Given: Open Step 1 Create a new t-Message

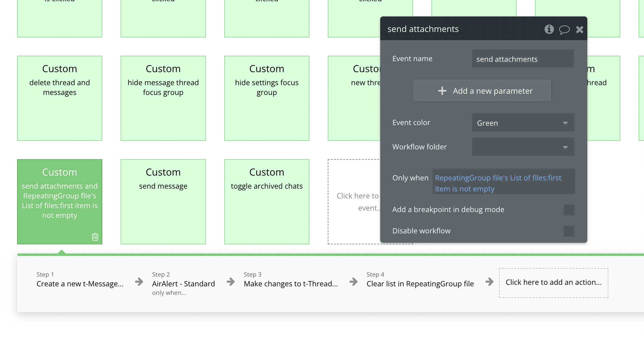Looking at the screenshot, I should coord(80,284).
